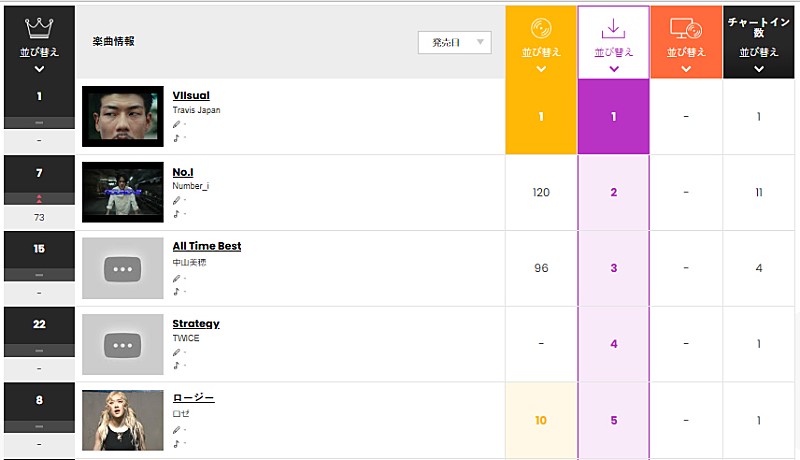Click the download icon in purple column
Viewport: 800px width, 460px height.
click(614, 27)
